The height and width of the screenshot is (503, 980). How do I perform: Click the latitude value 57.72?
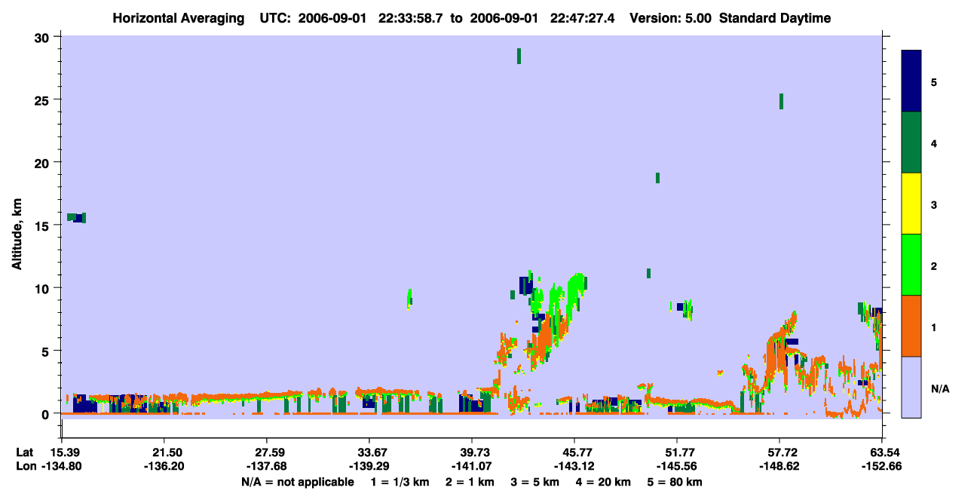tap(779, 452)
